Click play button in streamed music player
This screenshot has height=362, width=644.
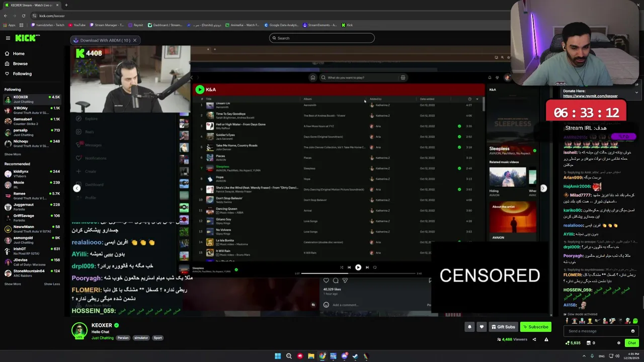[x=358, y=267]
